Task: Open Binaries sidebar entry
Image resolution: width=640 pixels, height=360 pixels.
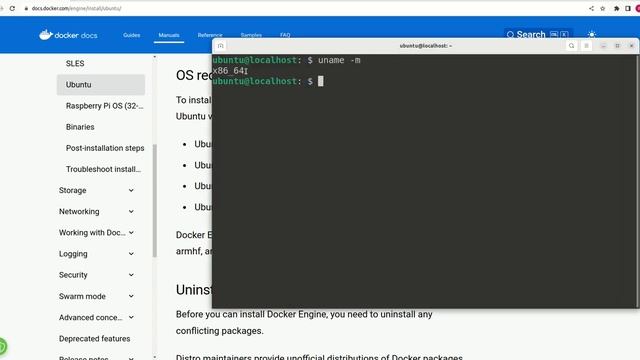Action: coord(80,127)
